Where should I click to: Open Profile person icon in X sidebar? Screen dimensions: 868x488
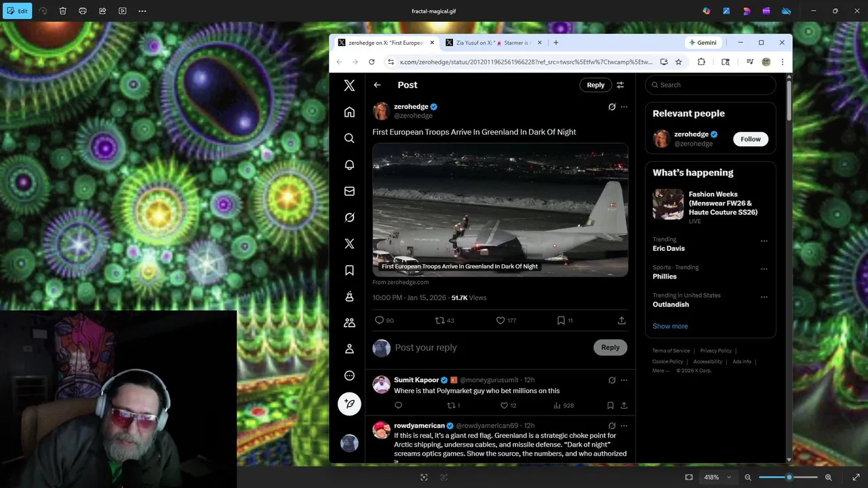[x=349, y=349]
